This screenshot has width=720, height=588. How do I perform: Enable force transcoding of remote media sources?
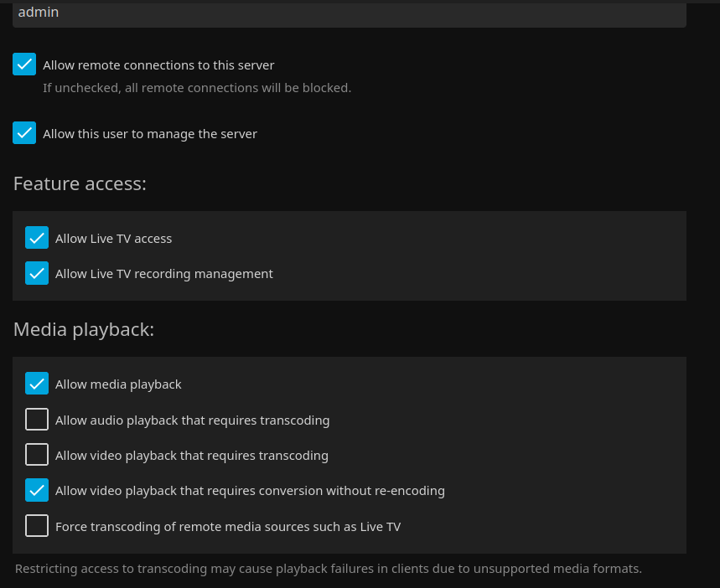[37, 525]
